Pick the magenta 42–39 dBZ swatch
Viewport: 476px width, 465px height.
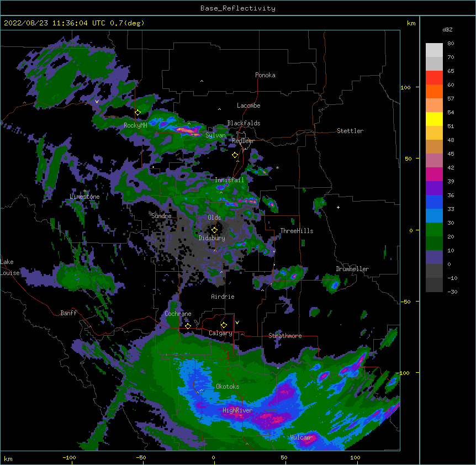tap(434, 174)
